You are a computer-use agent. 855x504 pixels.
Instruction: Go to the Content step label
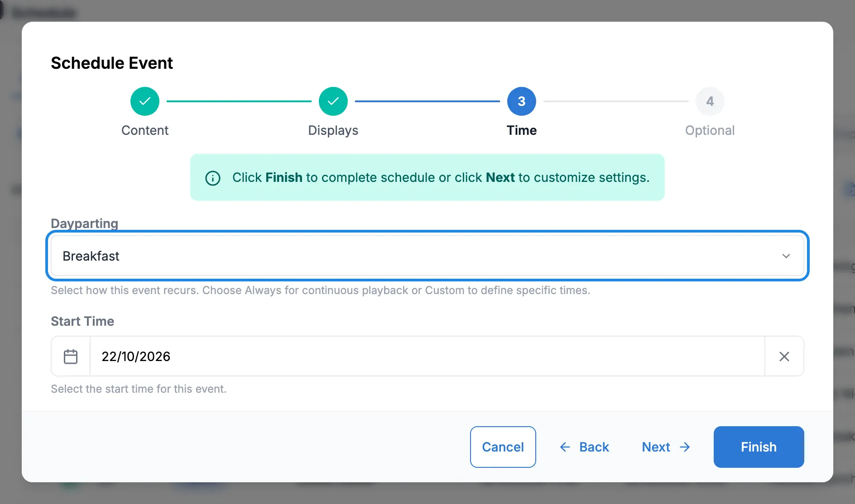click(145, 130)
